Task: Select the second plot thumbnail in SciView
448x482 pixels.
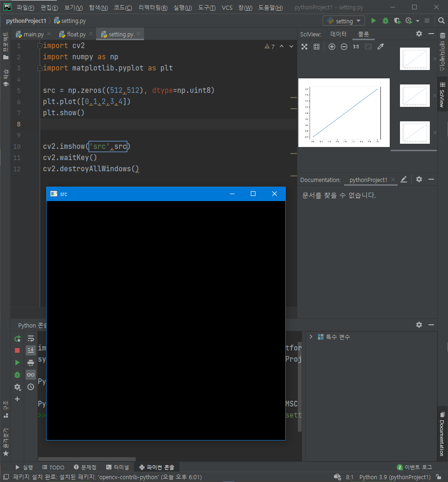Action: [414, 96]
